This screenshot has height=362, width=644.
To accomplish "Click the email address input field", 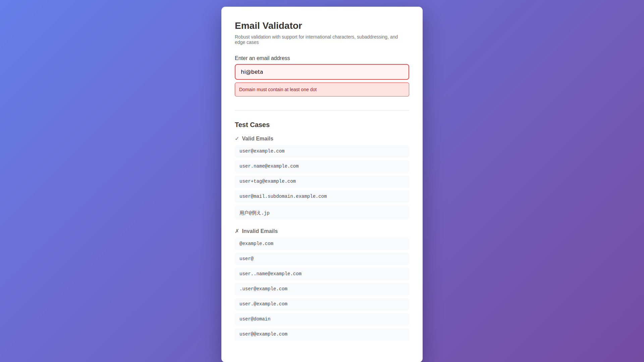I will (x=322, y=72).
